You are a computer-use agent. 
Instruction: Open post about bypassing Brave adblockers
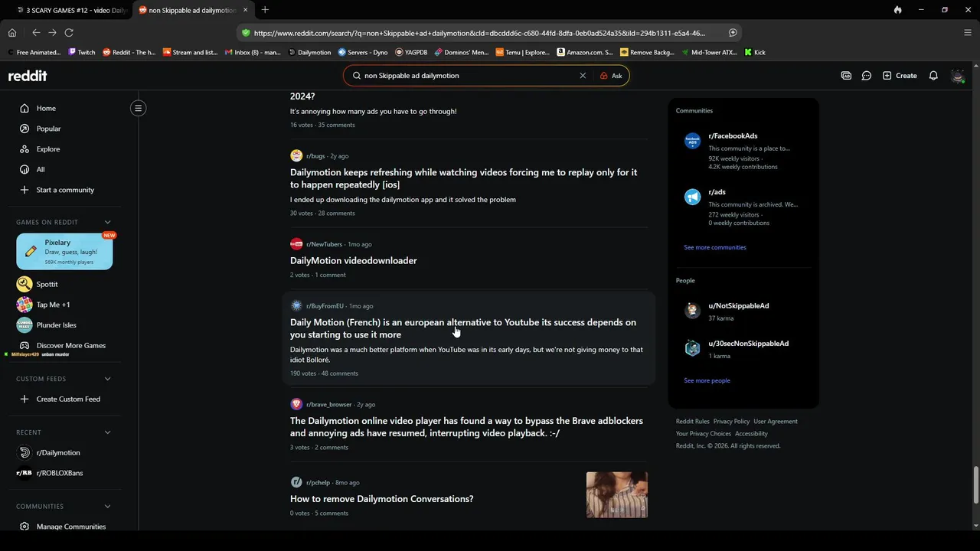[x=466, y=427]
